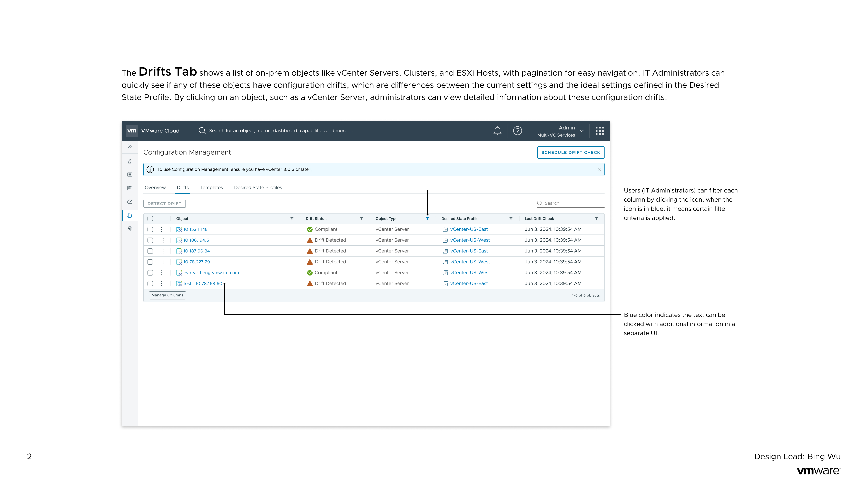Click the bottom sidebar icon below Configuration Management

click(130, 229)
